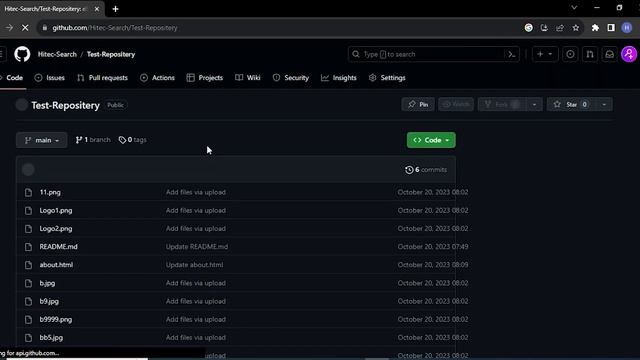Image resolution: width=640 pixels, height=360 pixels.
Task: Open the Issues tab
Action: point(50,78)
